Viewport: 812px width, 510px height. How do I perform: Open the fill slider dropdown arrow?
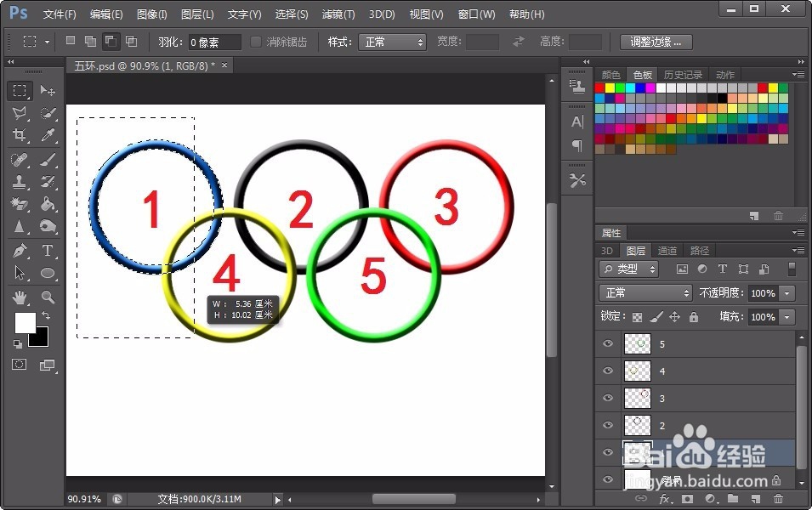pos(787,317)
